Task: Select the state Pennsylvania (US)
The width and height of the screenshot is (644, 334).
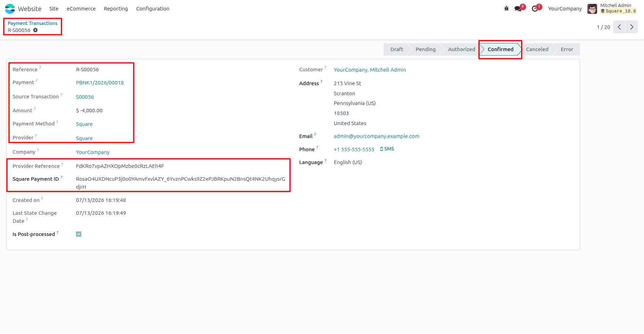Action: pyautogui.click(x=355, y=103)
